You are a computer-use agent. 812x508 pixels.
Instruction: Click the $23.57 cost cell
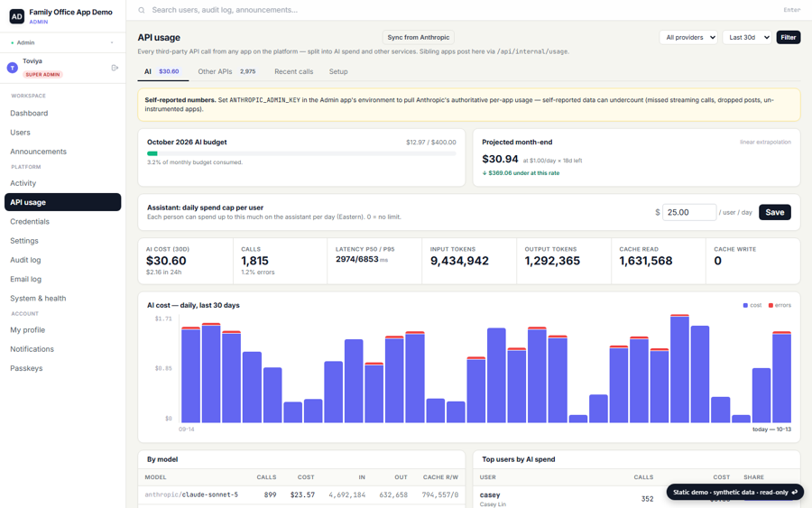302,494
